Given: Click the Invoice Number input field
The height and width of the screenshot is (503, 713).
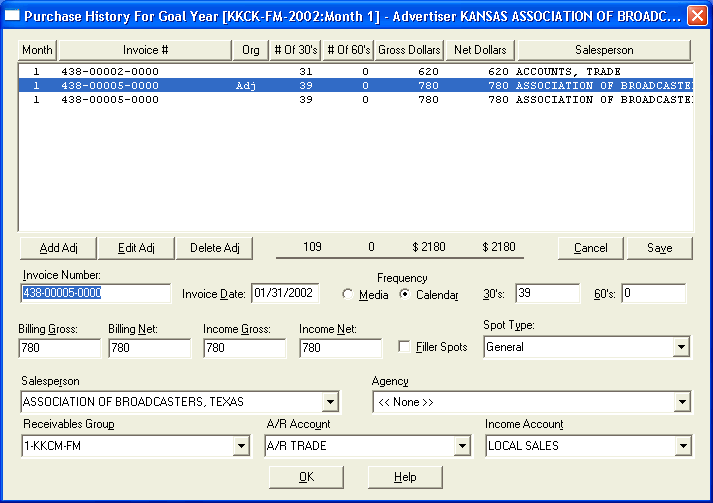Looking at the screenshot, I should [x=95, y=293].
